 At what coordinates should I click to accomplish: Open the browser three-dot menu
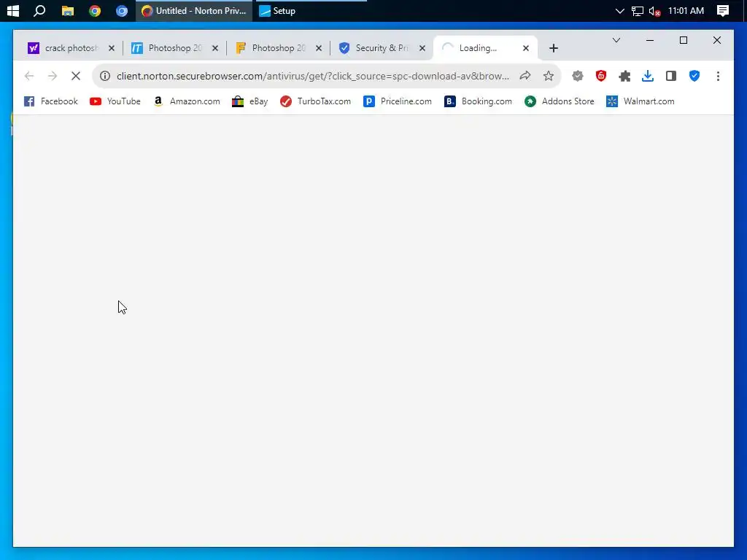[x=718, y=76]
